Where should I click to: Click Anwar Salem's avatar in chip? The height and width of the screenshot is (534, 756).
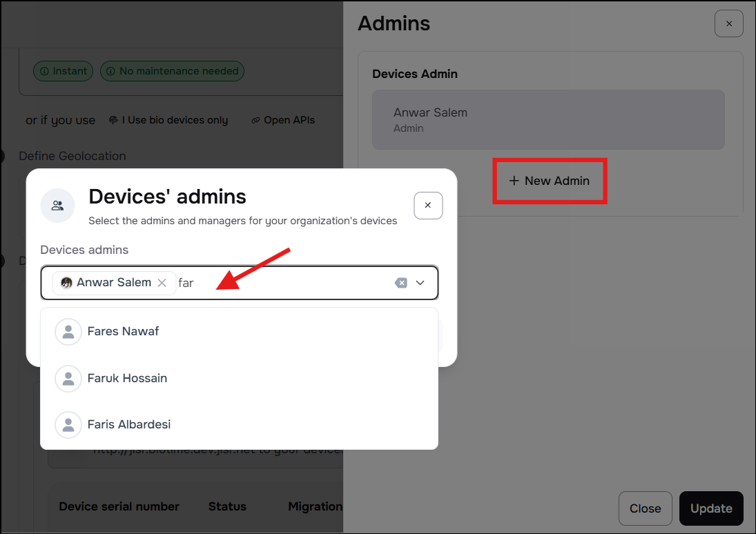coord(66,283)
